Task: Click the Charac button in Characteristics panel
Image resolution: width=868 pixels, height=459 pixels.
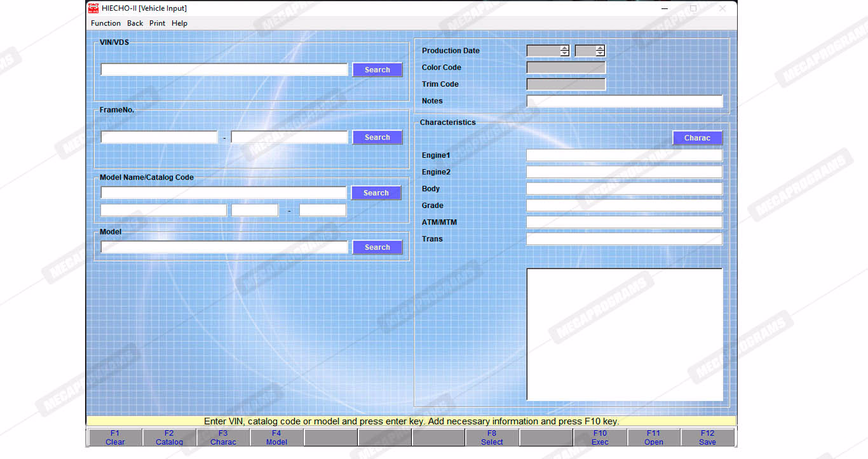Action: click(697, 138)
